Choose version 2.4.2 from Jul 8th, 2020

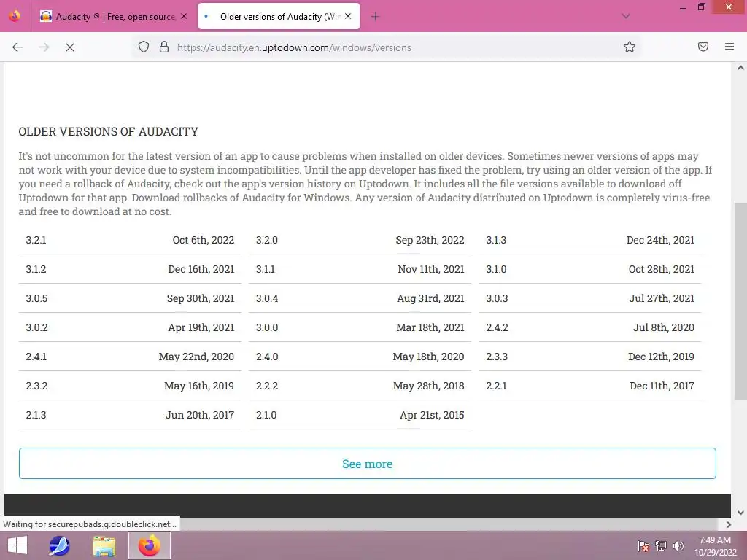pyautogui.click(x=590, y=327)
